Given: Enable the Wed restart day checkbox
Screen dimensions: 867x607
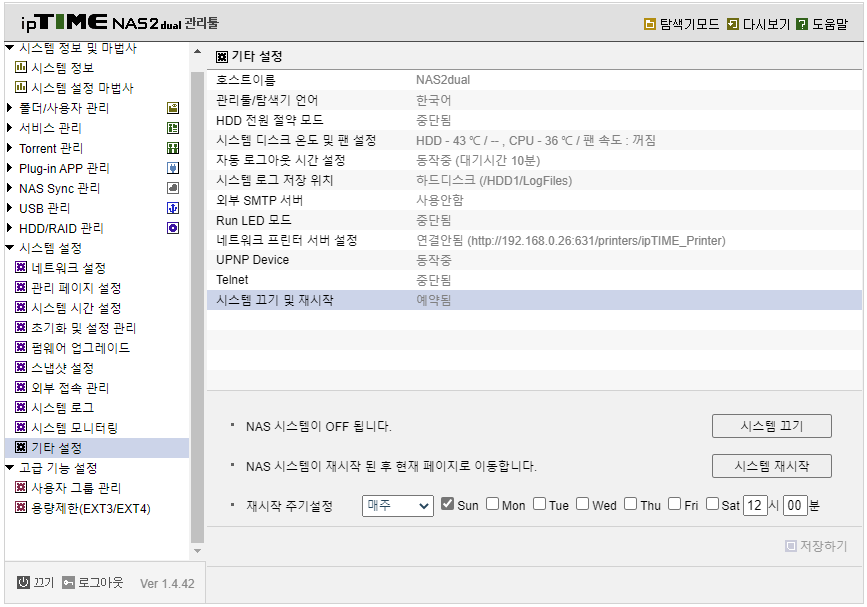Looking at the screenshot, I should [x=583, y=504].
